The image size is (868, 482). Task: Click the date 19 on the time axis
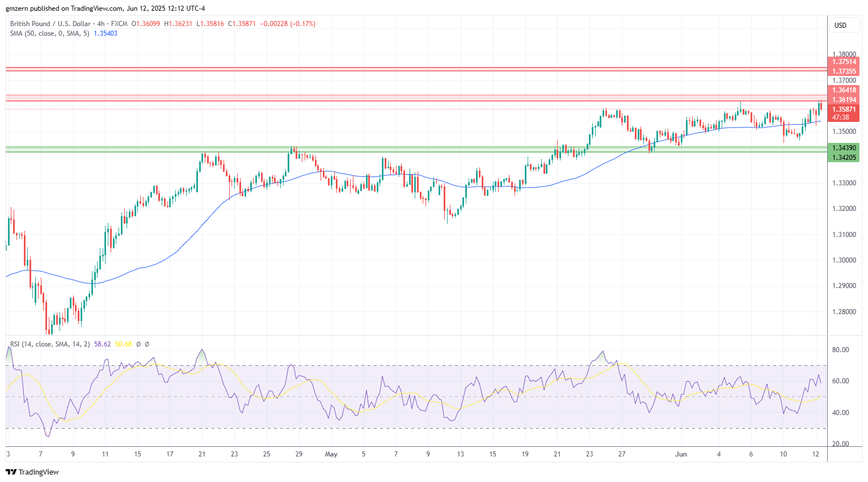(x=525, y=454)
